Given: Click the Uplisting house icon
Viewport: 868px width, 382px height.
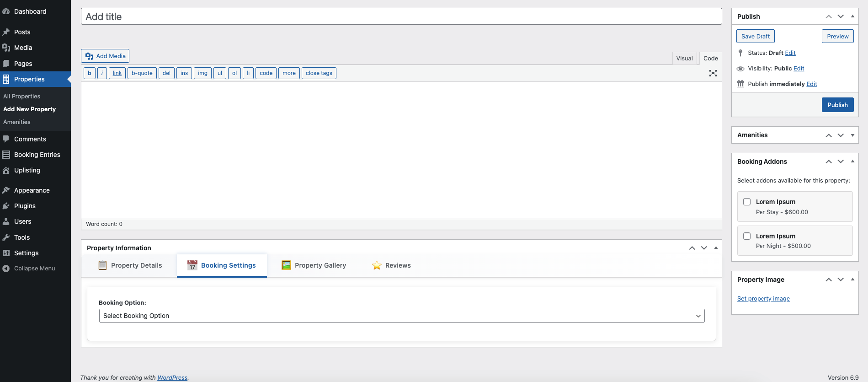Looking at the screenshot, I should click(x=6, y=170).
